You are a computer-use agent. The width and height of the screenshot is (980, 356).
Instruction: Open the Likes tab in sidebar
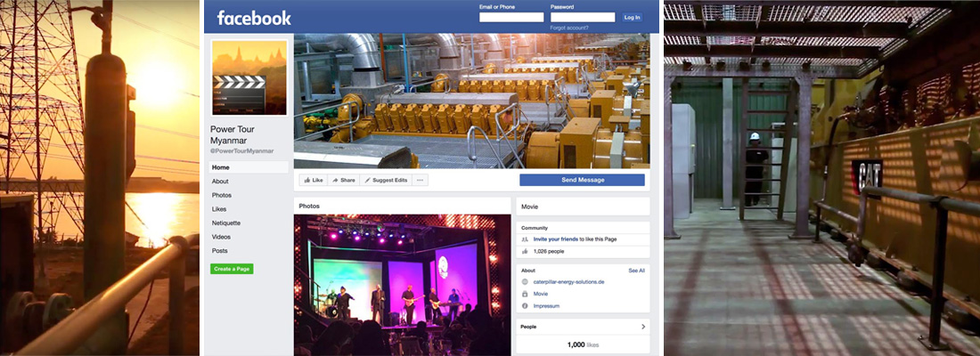(219, 209)
